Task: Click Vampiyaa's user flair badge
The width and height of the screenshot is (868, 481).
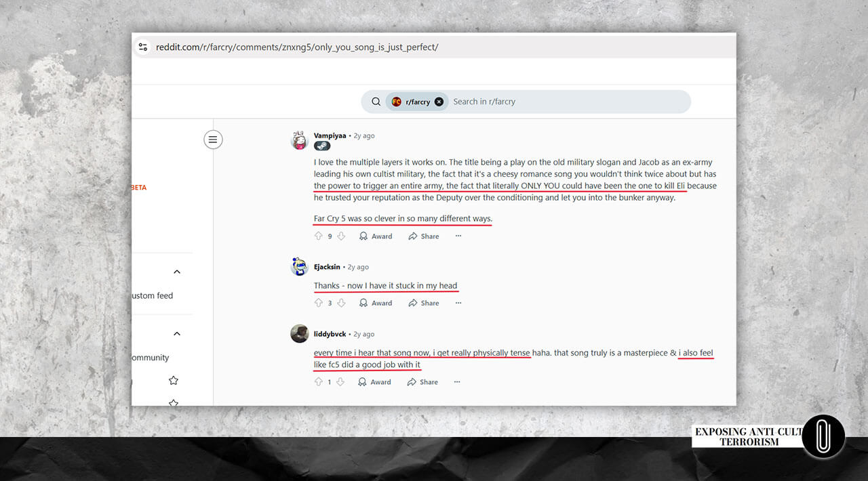Action: [322, 146]
